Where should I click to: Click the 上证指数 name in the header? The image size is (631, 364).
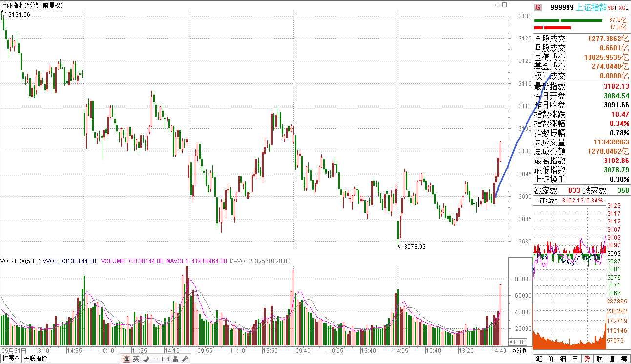click(x=591, y=7)
